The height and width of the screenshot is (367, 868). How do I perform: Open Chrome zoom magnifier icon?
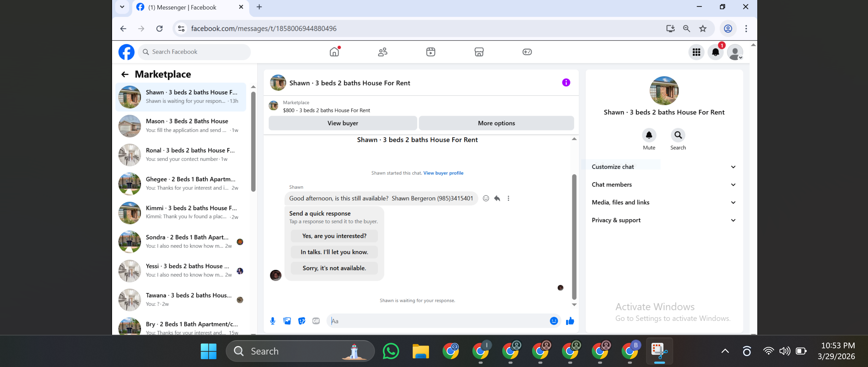(686, 29)
